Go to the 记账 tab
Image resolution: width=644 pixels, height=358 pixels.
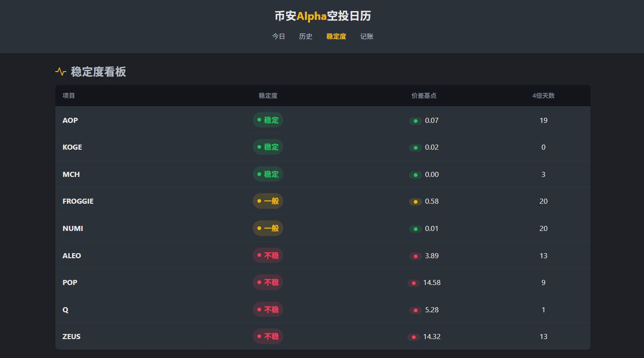[x=367, y=36]
